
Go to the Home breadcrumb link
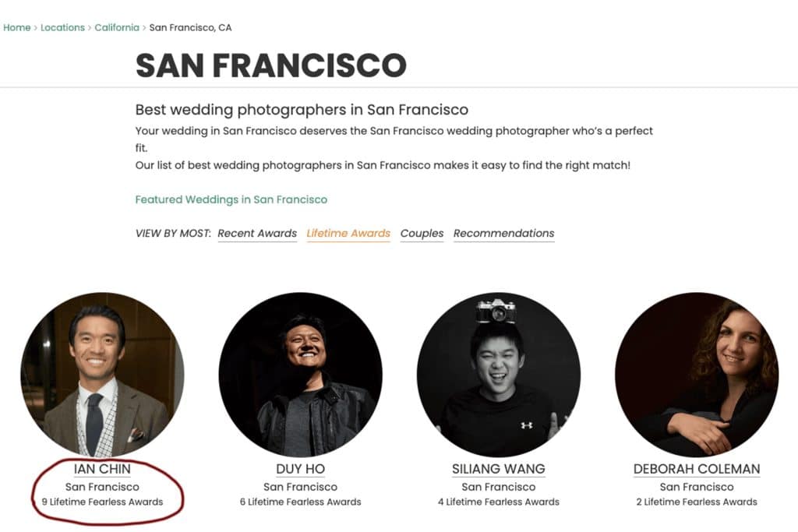16,27
